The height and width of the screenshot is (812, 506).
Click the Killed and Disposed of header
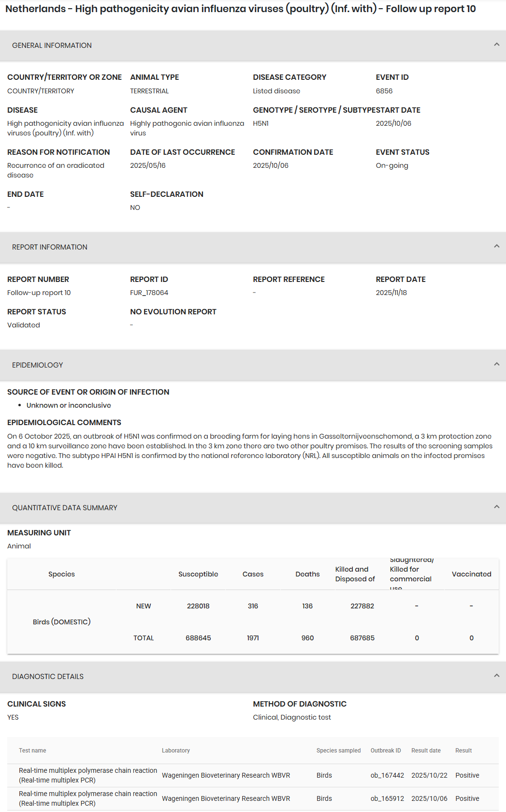click(x=355, y=574)
